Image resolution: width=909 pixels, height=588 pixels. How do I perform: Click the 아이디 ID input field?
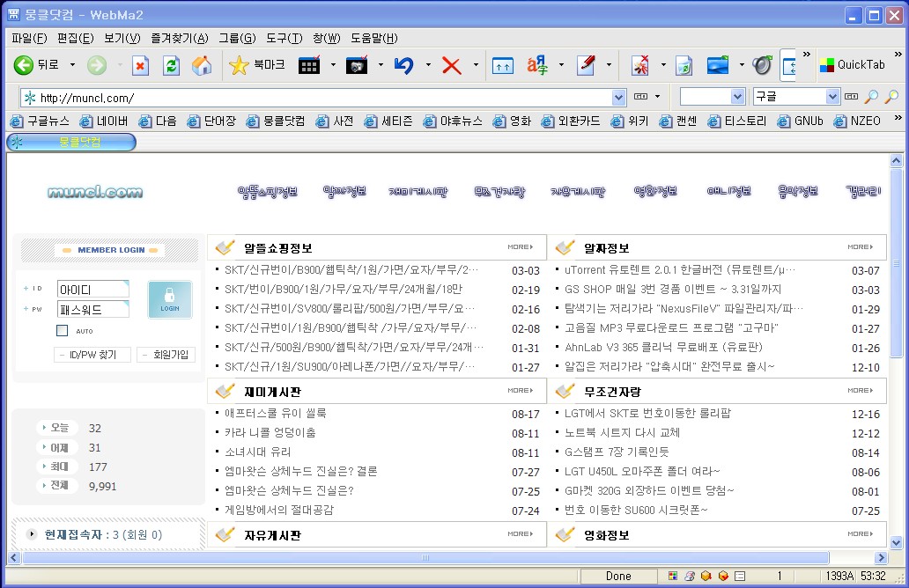pos(92,290)
